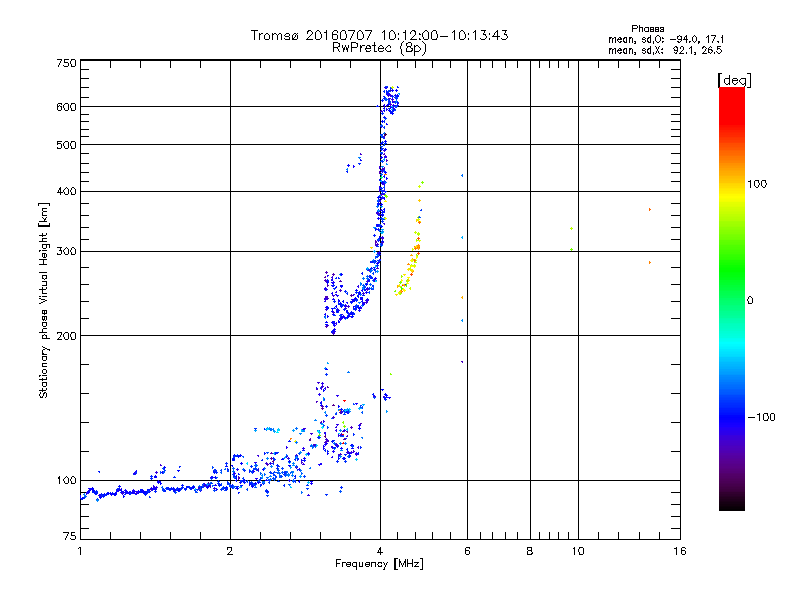Click the dense blue trace cluster above 600 km
Image resolution: width=800 pixels, height=600 pixels.
(x=391, y=99)
